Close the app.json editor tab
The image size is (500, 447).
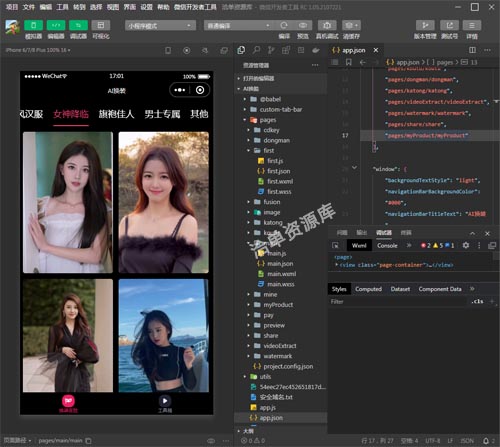[376, 50]
